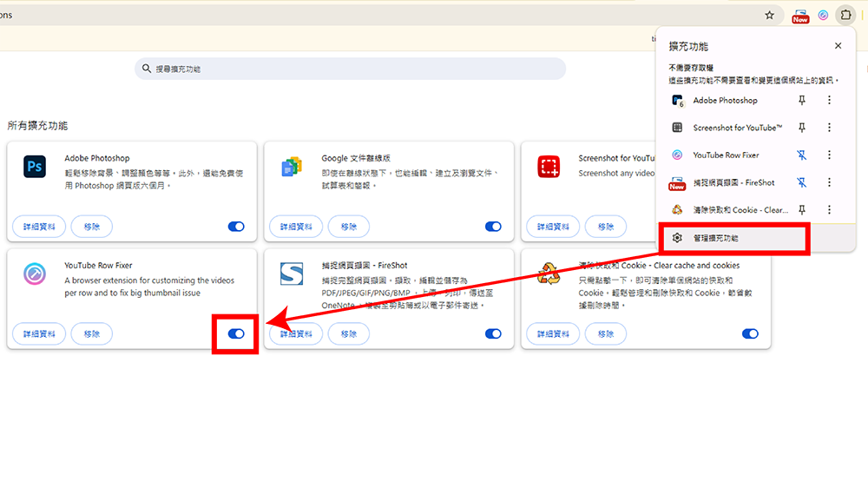The width and height of the screenshot is (868, 488).
Task: Unpin YouTube Row Fixer from toolbar
Action: 802,155
